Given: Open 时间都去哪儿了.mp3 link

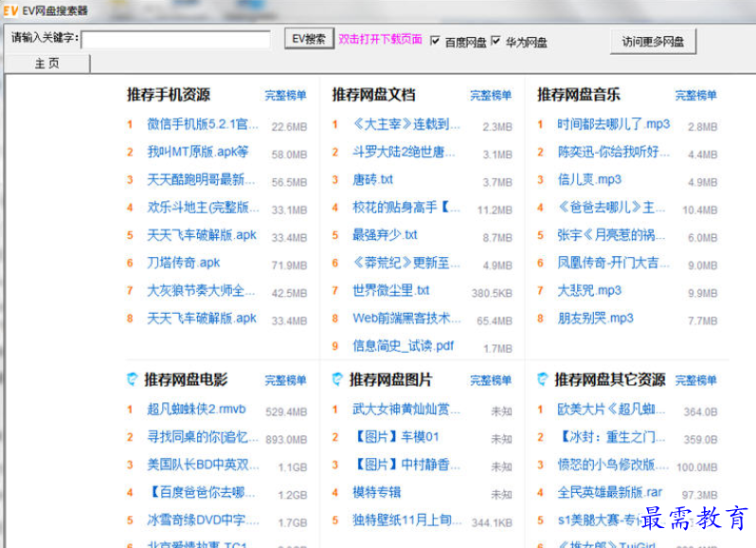Looking at the screenshot, I should (614, 124).
